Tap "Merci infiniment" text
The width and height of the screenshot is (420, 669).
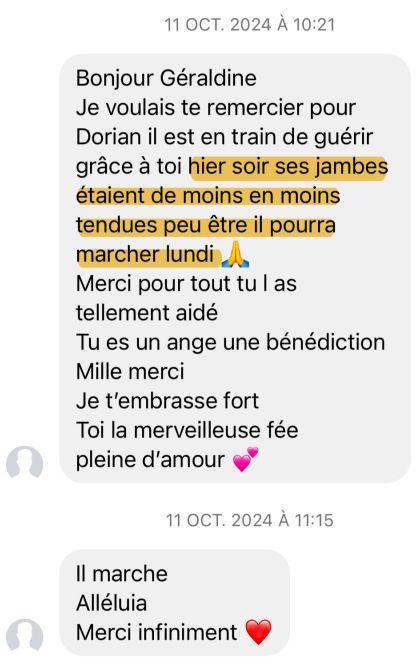coord(157,632)
